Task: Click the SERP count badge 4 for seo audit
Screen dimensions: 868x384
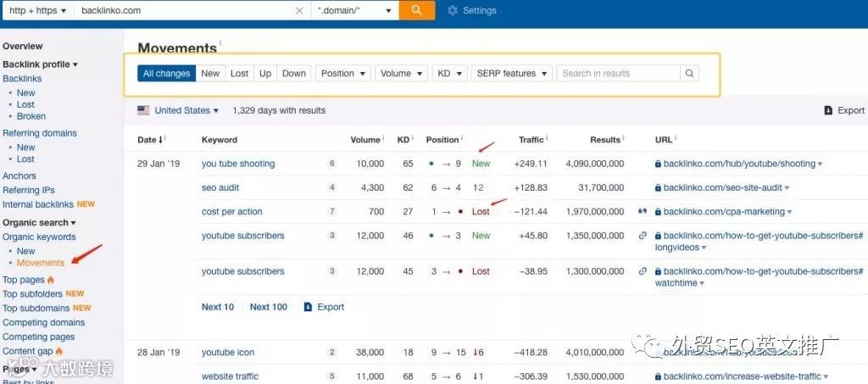Action: click(x=332, y=187)
